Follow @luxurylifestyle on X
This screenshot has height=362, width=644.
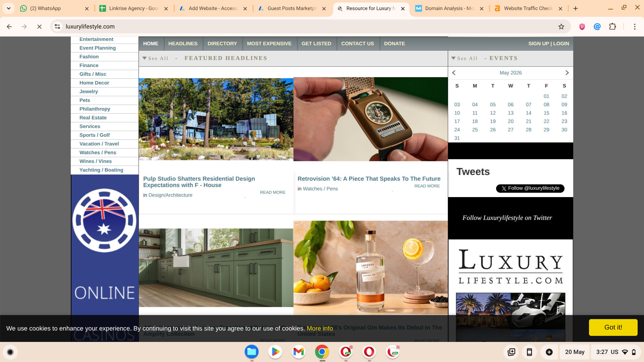[530, 188]
